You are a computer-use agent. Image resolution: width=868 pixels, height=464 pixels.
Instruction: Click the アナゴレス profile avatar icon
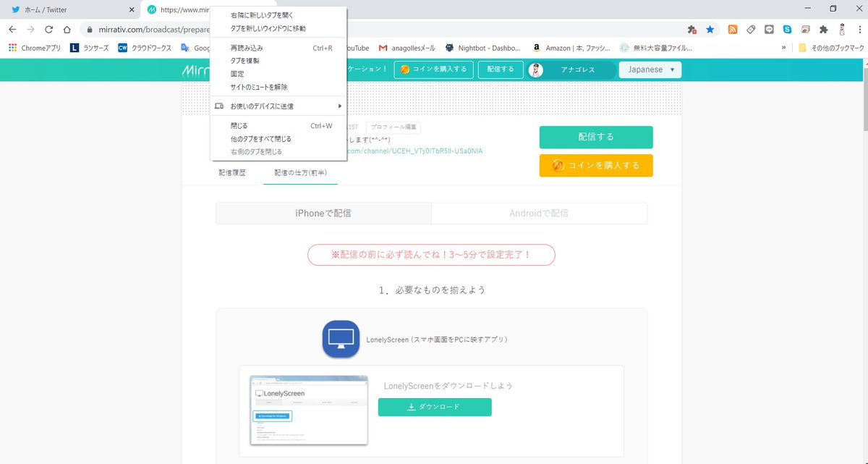click(536, 69)
